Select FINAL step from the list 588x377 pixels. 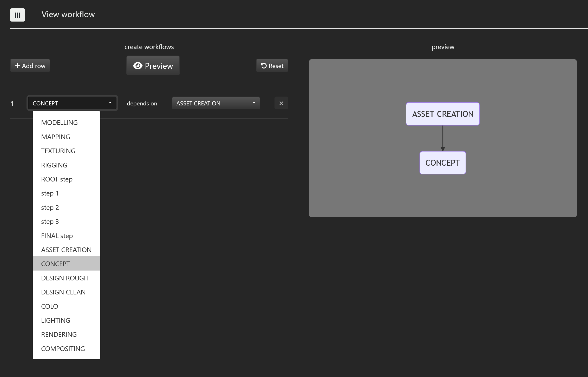click(x=57, y=236)
